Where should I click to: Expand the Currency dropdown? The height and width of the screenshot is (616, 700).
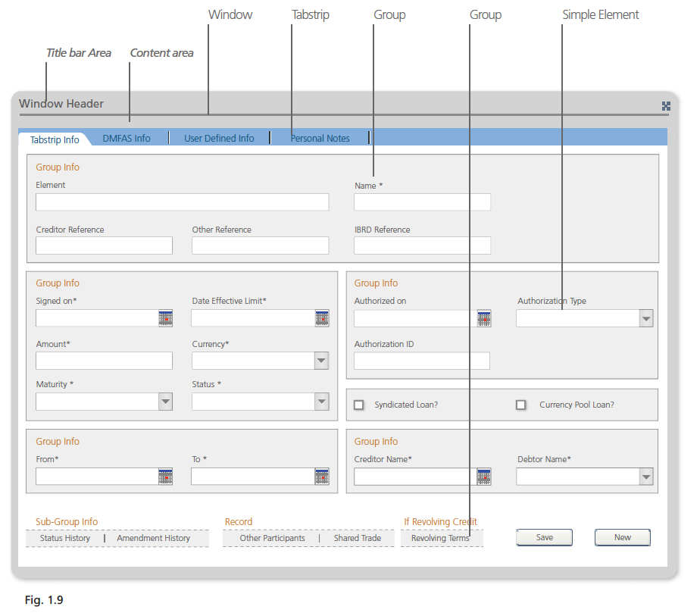(322, 361)
